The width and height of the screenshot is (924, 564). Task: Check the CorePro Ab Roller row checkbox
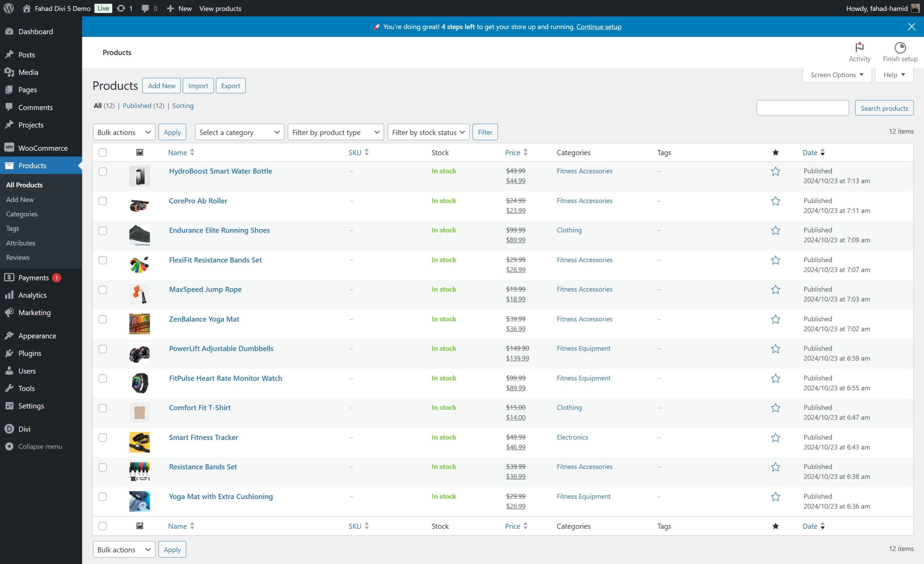click(103, 201)
